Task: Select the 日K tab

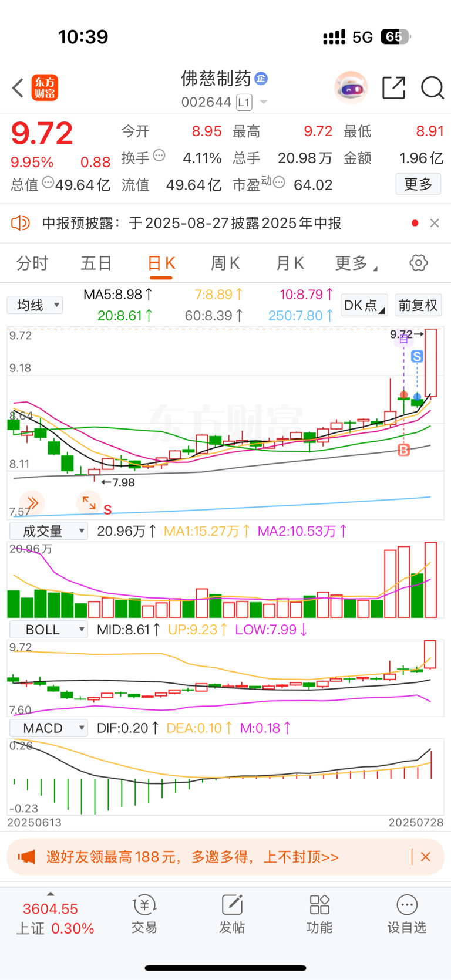Action: [x=161, y=263]
